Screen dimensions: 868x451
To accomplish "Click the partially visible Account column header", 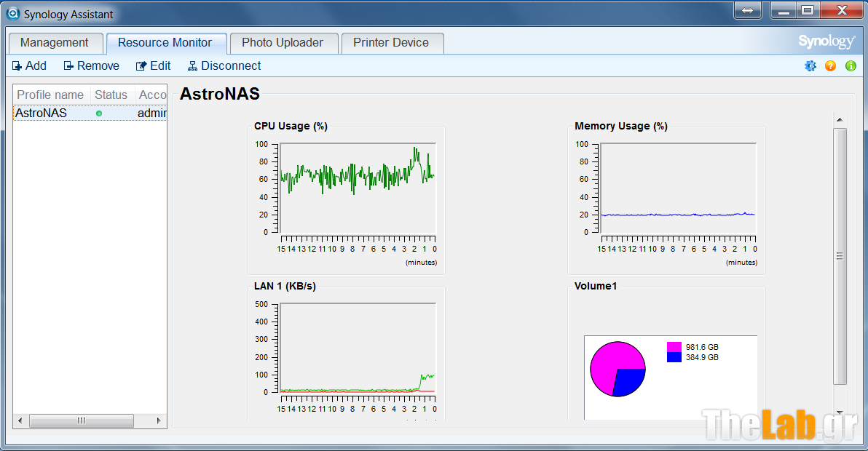I will coord(151,95).
